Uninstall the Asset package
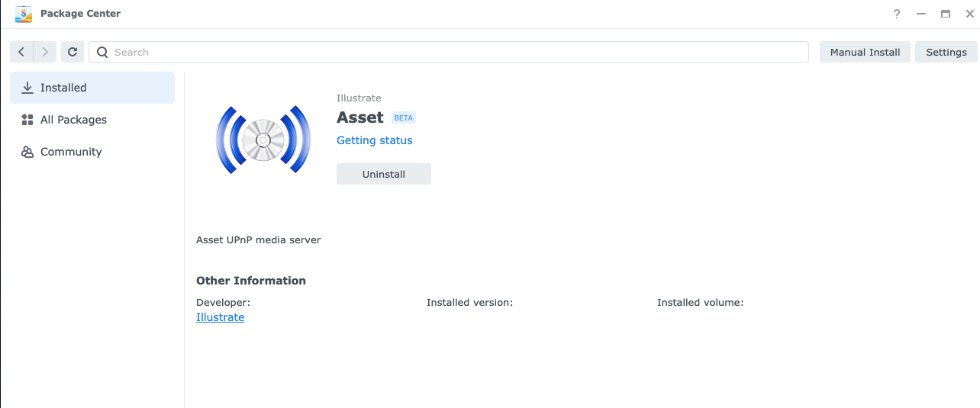The width and height of the screenshot is (980, 408). click(384, 174)
